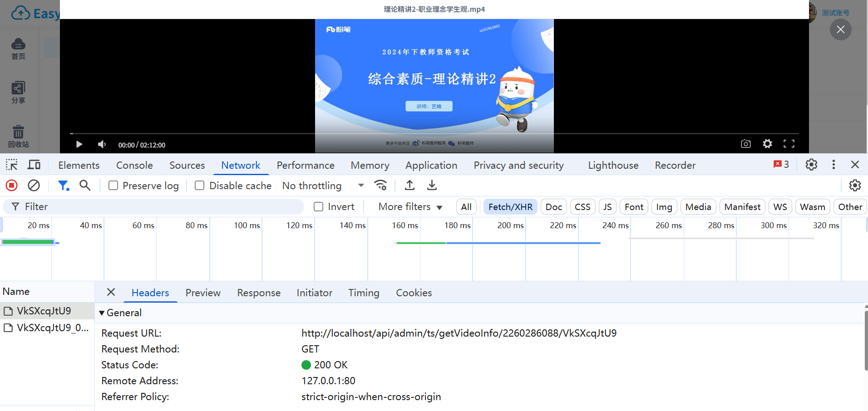The height and width of the screenshot is (411, 868).
Task: Open the Preview details tab
Action: tap(203, 293)
